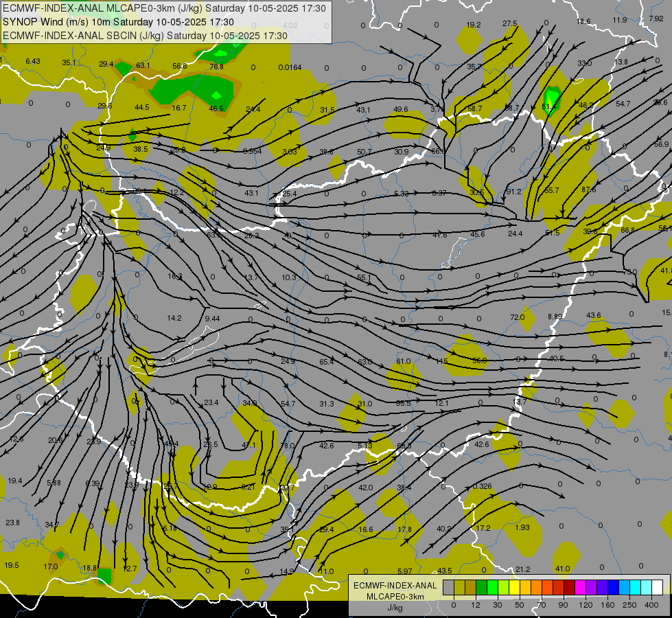This screenshot has height=618, width=672.
Task: Click the legend scale label 30
Action: tap(498, 605)
